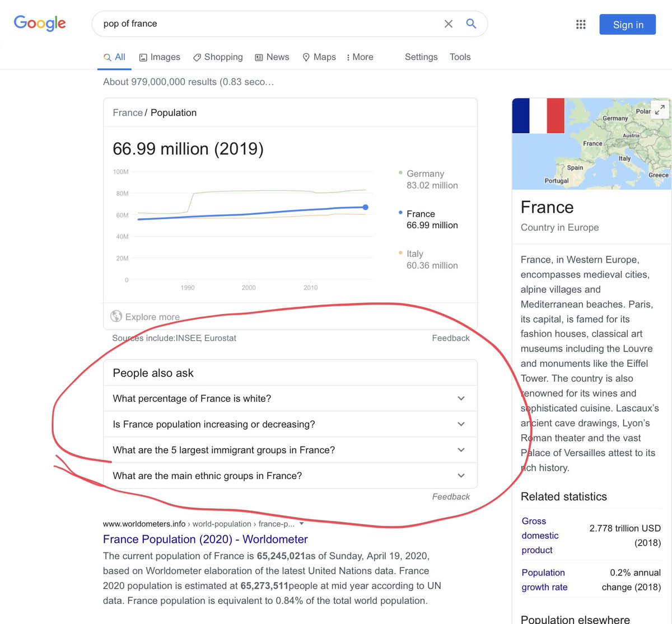This screenshot has width=672, height=624.
Task: Open the Google apps grid icon
Action: pyautogui.click(x=581, y=24)
